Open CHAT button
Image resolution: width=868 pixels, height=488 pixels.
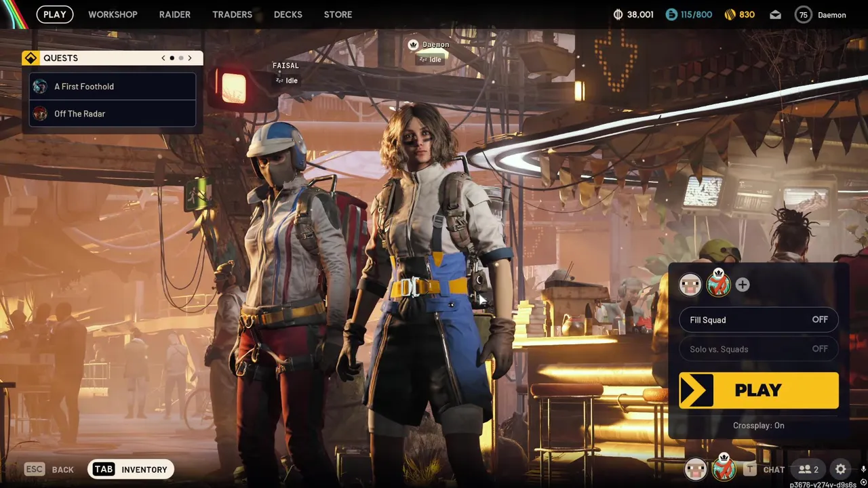coord(774,470)
